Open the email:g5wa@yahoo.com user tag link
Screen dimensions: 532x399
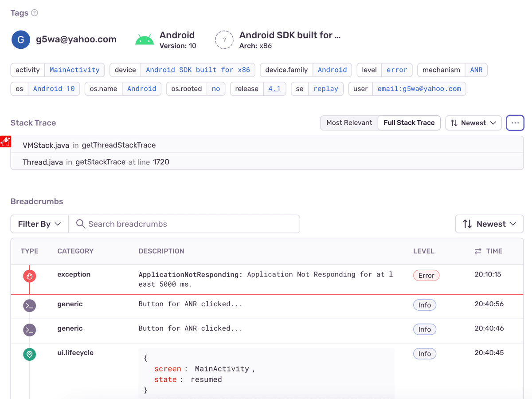pos(419,89)
